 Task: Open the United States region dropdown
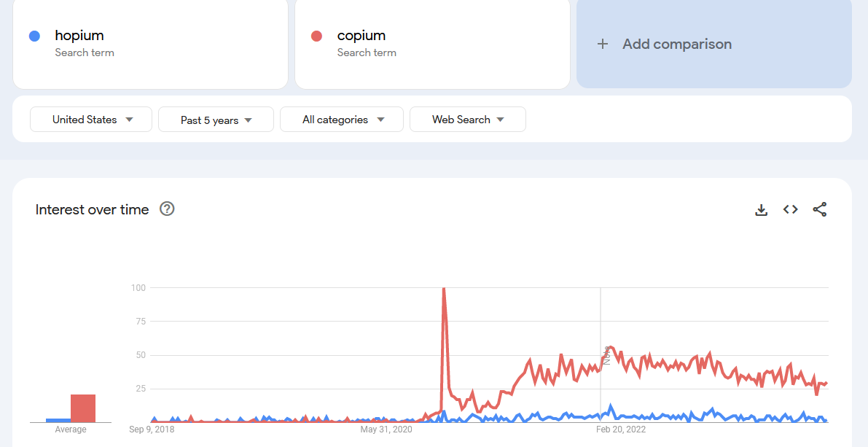[91, 120]
